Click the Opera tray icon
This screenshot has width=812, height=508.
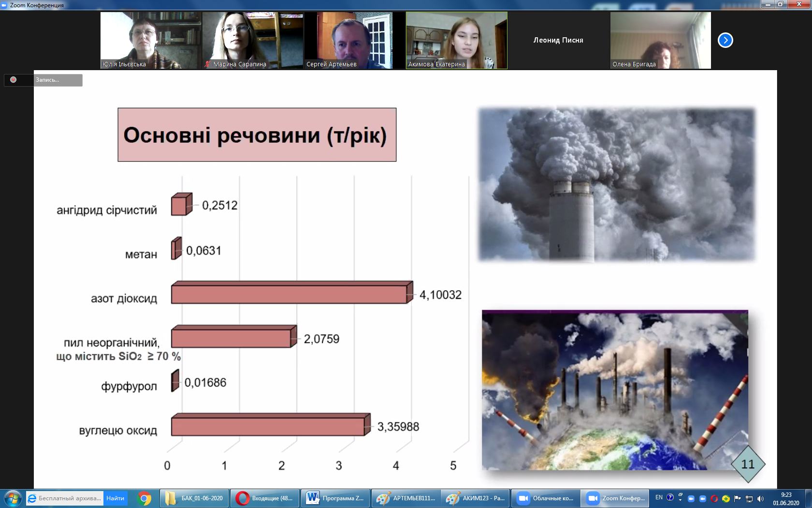point(714,498)
